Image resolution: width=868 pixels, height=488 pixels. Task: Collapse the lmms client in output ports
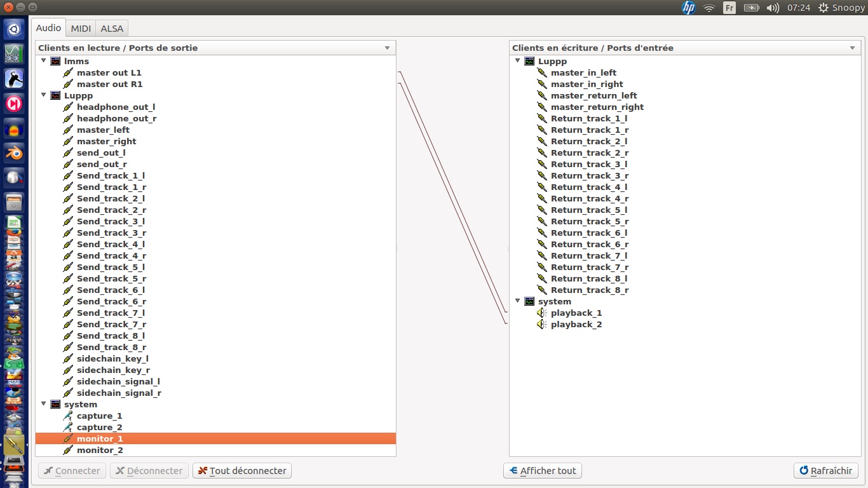pyautogui.click(x=44, y=61)
